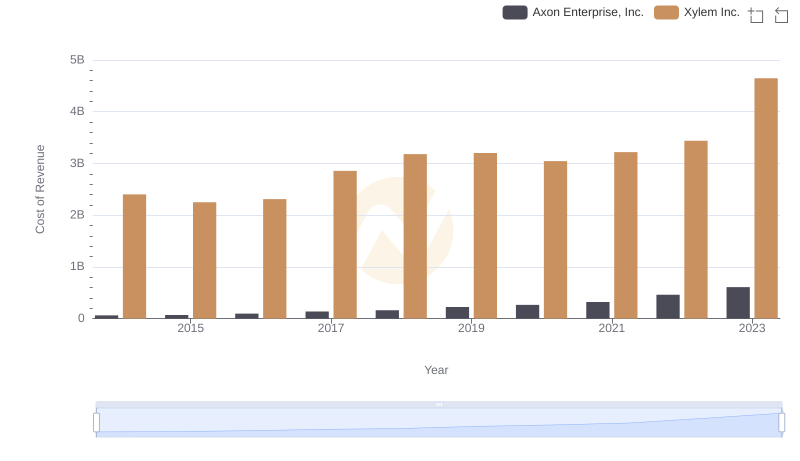Click the left handle of range slider
Viewport: 800px width, 461px height.
pyautogui.click(x=96, y=422)
